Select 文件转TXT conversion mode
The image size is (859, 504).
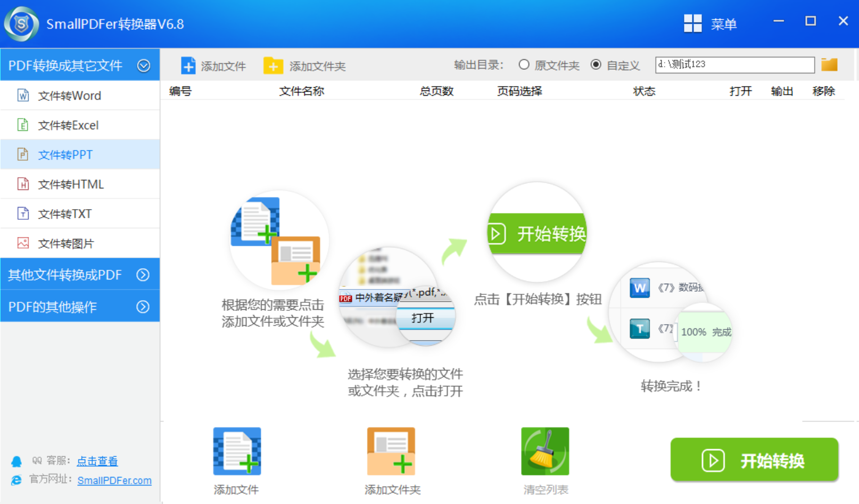click(x=80, y=213)
